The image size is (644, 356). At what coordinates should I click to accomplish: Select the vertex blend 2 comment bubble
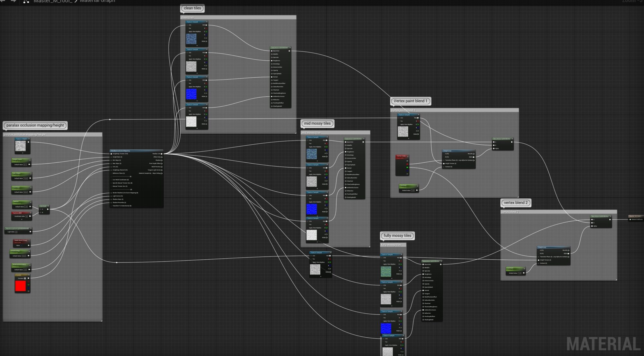(516, 203)
